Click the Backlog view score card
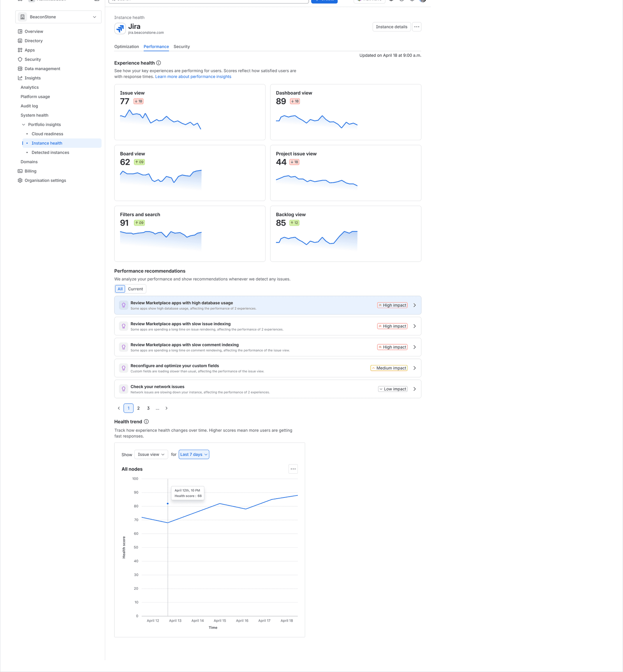Screen dimensions: 623x672 pyautogui.click(x=346, y=234)
